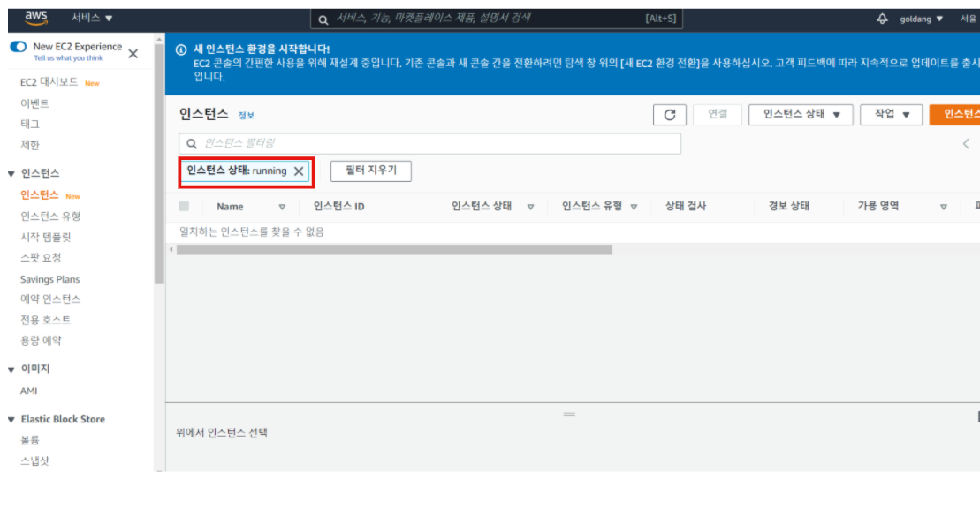Viewport: 980px width, 509px height.
Task: Collapse the Elastic Block Store section
Action: click(11, 420)
